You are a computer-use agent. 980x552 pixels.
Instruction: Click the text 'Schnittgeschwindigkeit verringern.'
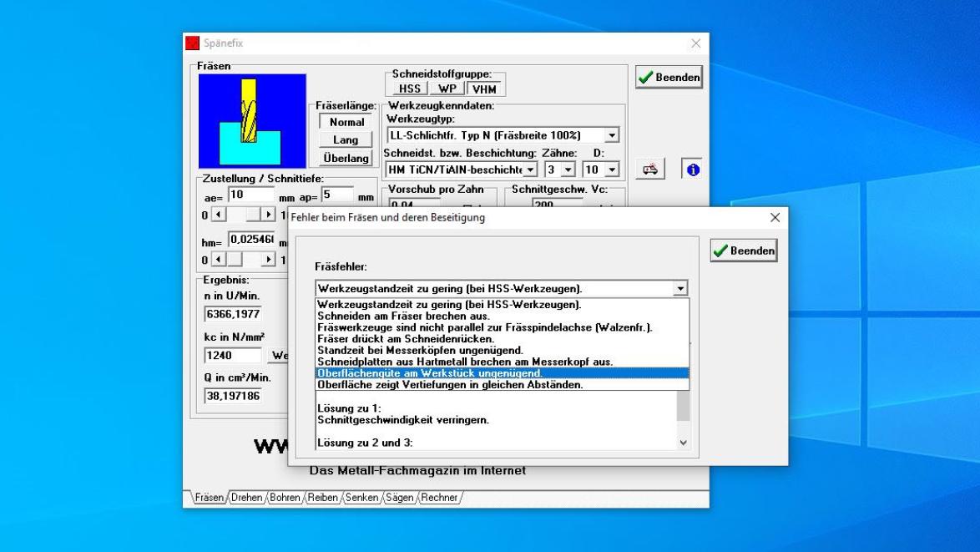pos(403,420)
